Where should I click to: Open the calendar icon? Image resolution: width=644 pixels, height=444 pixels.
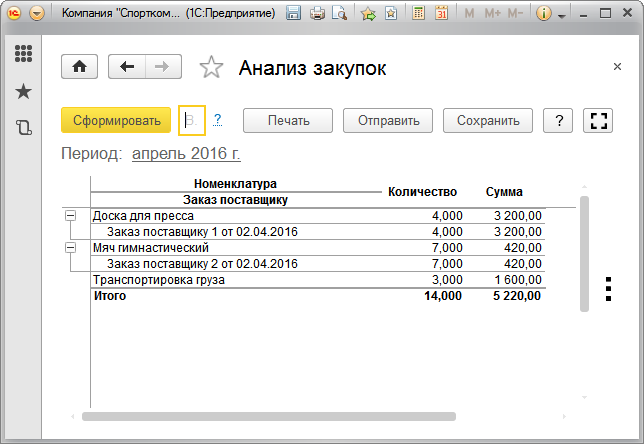(442, 14)
